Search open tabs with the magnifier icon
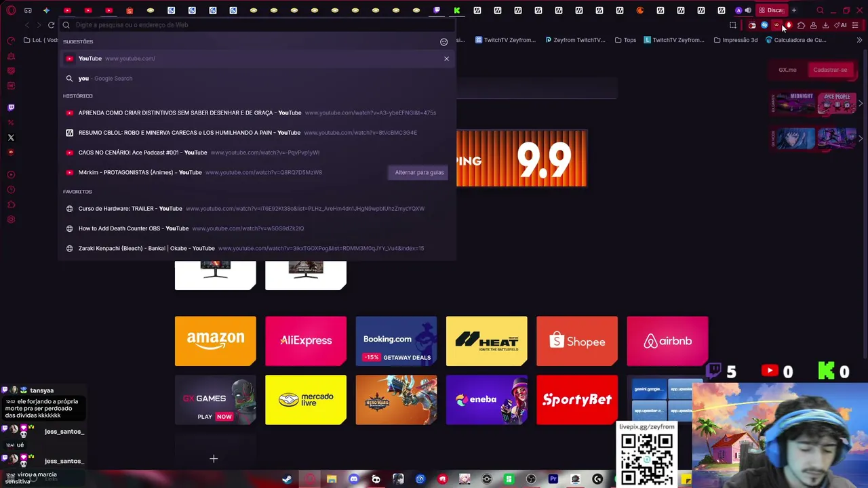The width and height of the screenshot is (868, 488). tap(820, 10)
